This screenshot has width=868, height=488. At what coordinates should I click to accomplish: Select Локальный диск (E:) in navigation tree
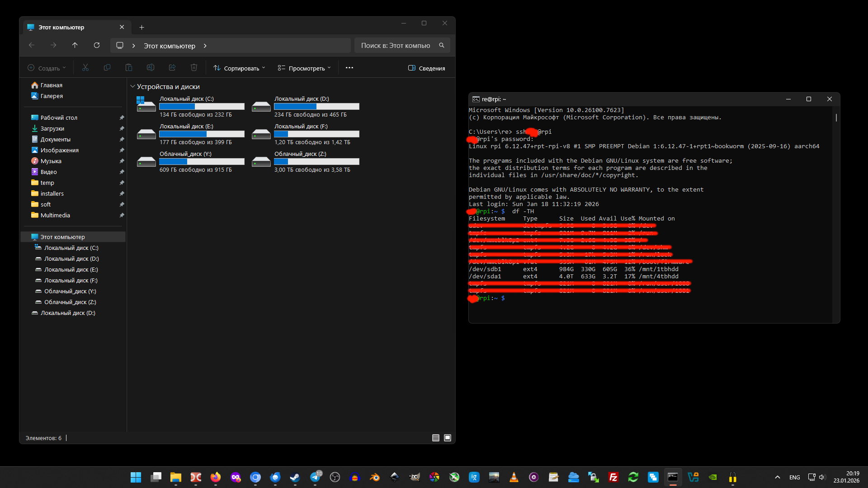(x=71, y=269)
